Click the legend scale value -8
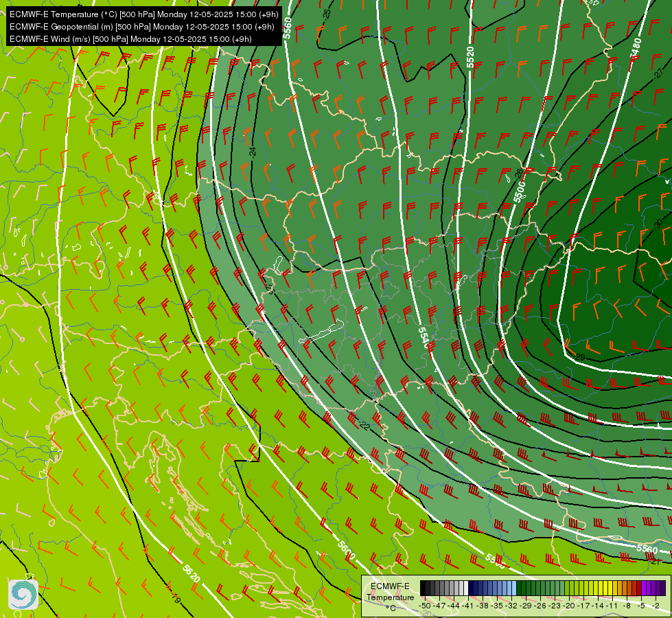The image size is (672, 618). click(x=627, y=606)
